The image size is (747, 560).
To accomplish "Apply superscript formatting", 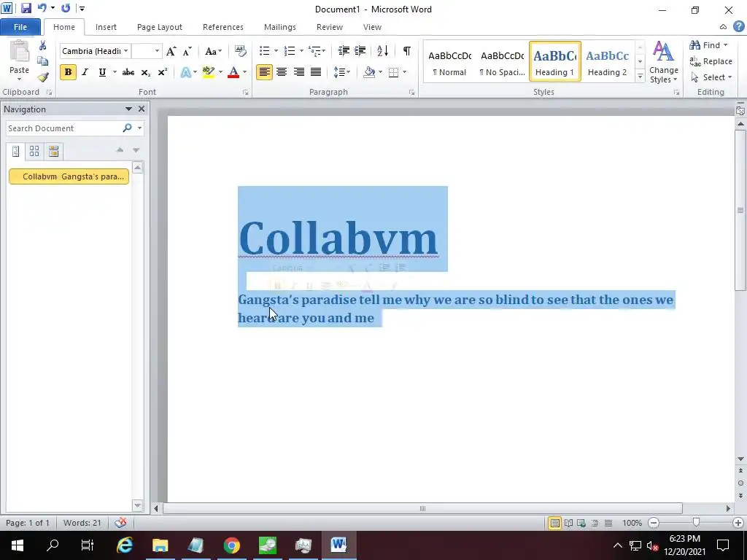I will [x=163, y=72].
